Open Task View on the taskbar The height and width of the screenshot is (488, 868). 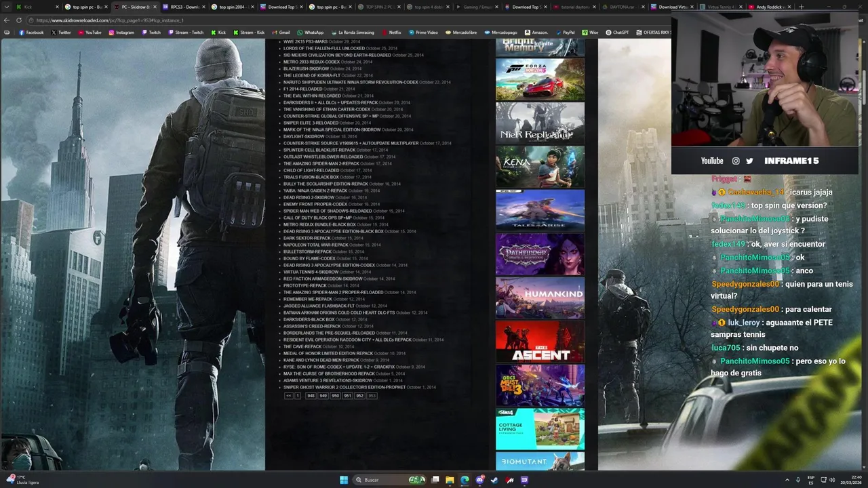coord(435,480)
